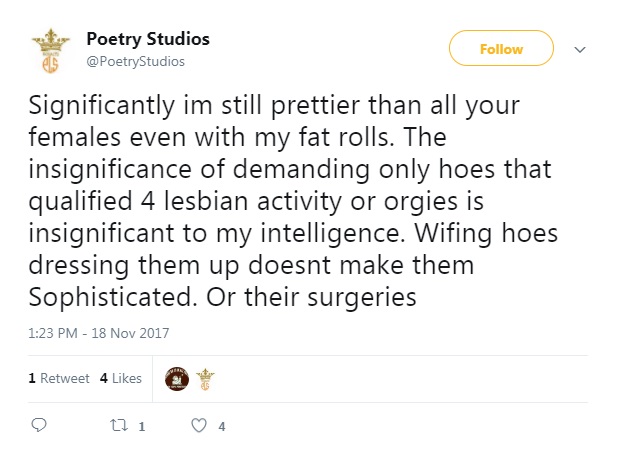
Task: Open the small crown liker avatar
Action: pyautogui.click(x=205, y=379)
